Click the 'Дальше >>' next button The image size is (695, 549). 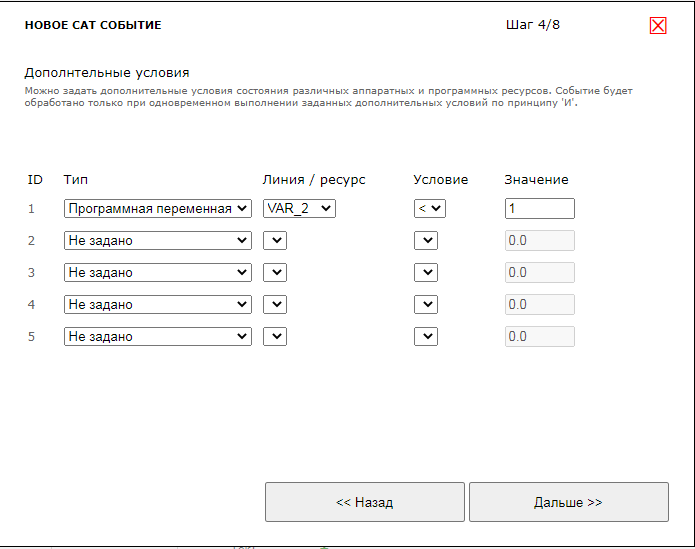(x=568, y=502)
